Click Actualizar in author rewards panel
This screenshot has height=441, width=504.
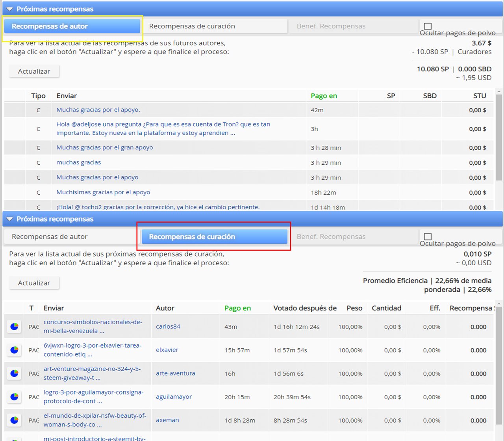point(34,71)
